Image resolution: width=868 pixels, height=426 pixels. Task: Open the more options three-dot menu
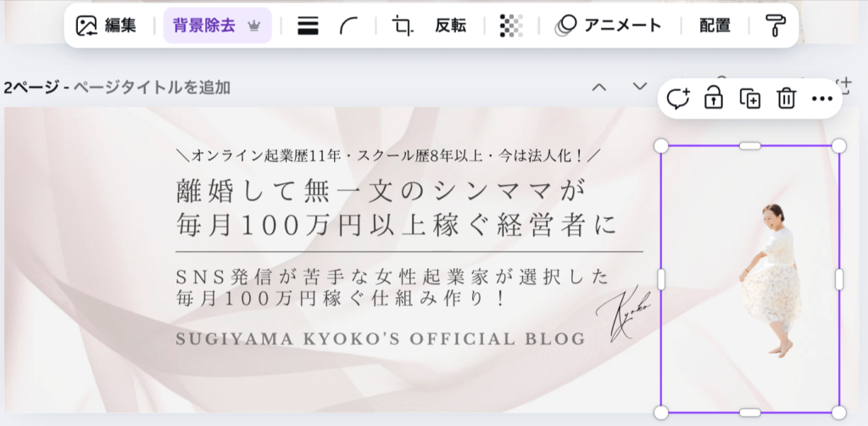tap(822, 98)
